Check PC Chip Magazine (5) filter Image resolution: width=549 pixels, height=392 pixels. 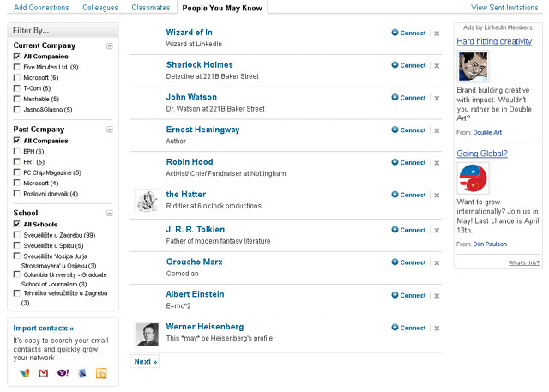point(16,172)
